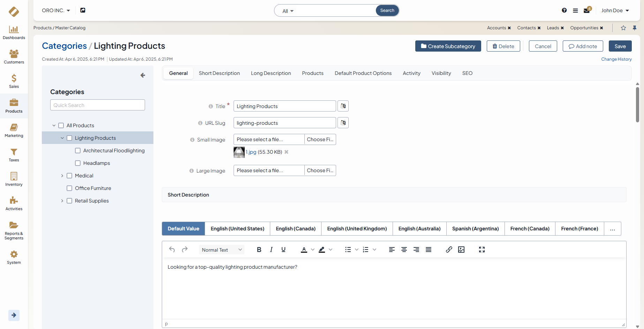Tick the Office Furniture checkbox
The height and width of the screenshot is (329, 644).
click(69, 188)
